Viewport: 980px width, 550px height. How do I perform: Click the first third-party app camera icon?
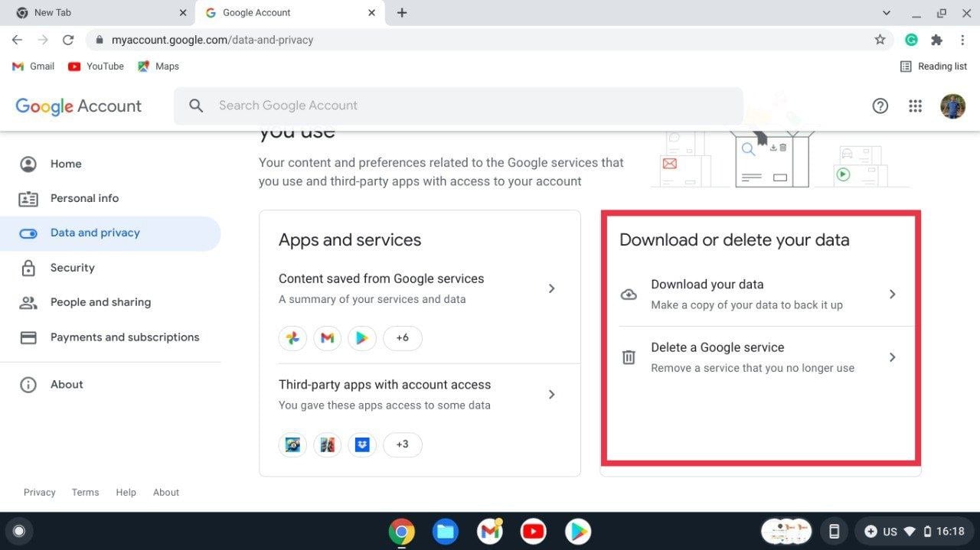pos(292,444)
